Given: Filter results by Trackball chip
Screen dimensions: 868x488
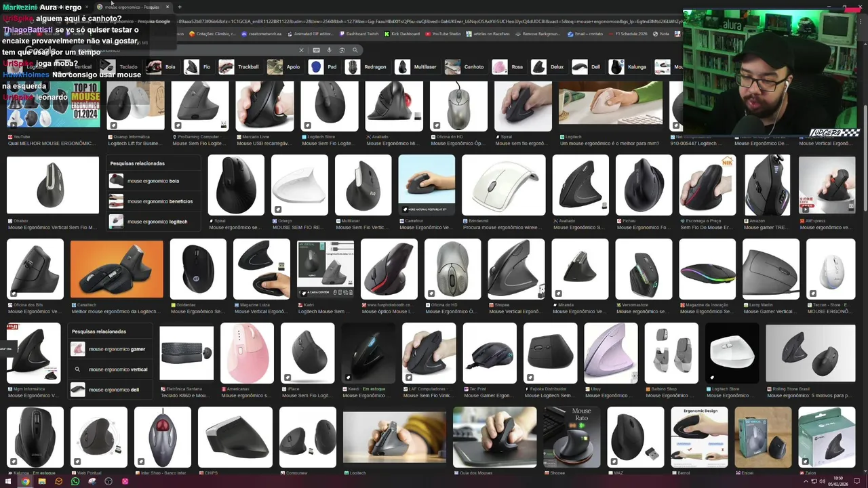Looking at the screenshot, I should 239,66.
